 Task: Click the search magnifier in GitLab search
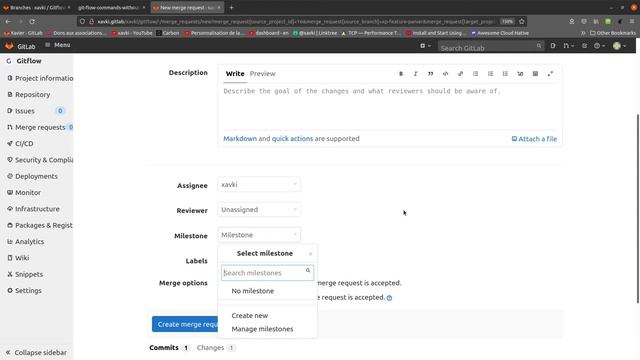(539, 46)
